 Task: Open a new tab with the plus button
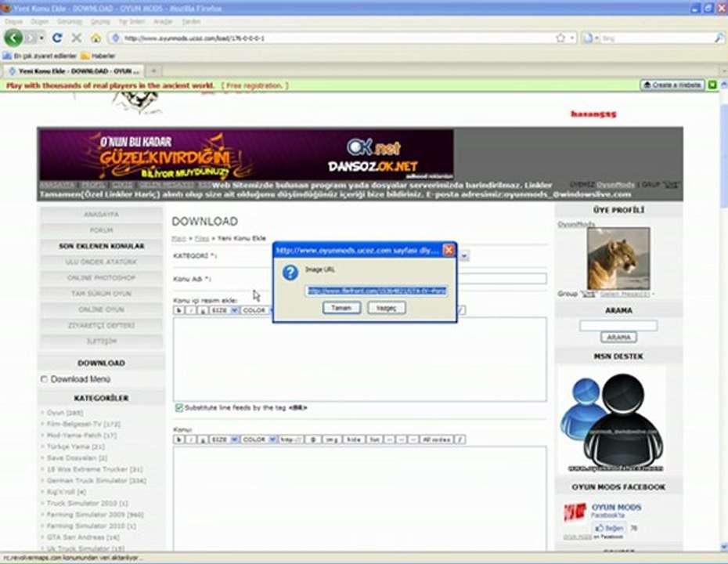[153, 71]
